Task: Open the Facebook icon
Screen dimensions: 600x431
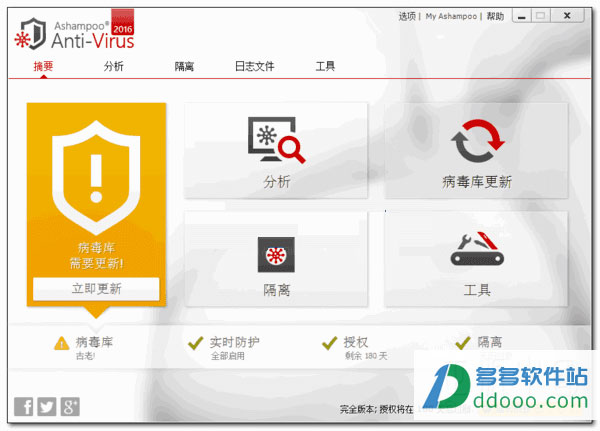Action: pos(23,407)
